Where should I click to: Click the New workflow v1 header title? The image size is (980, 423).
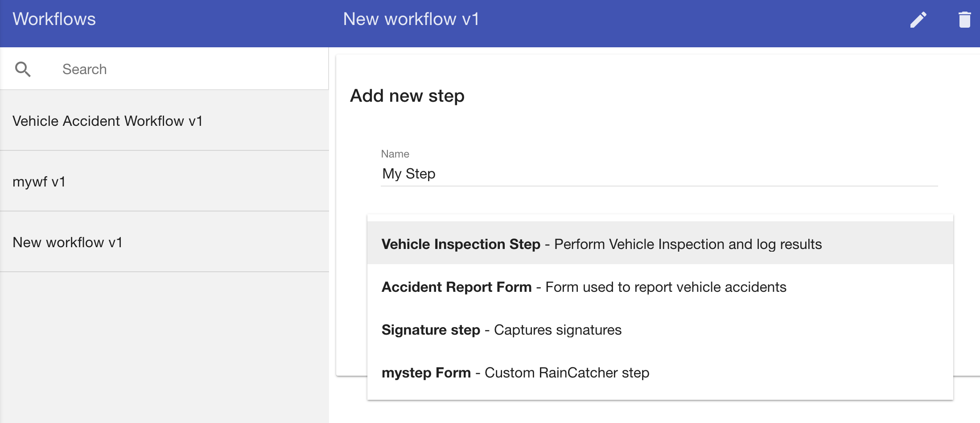(411, 19)
